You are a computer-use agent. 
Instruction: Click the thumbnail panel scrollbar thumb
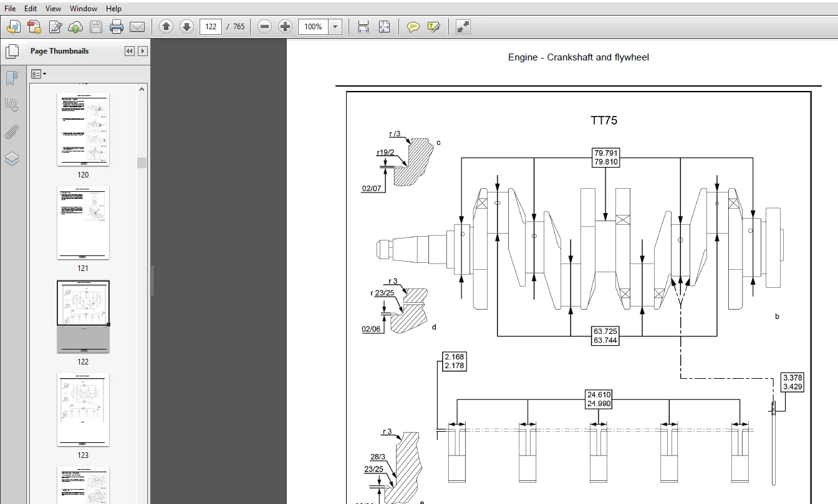(x=142, y=163)
